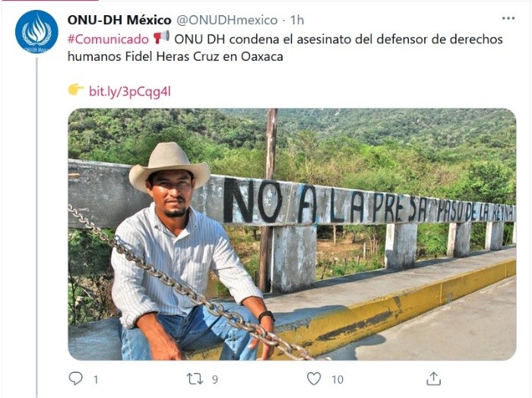This screenshot has height=398, width=532.
Task: Like the tweet with the heart icon
Action: coord(314,379)
